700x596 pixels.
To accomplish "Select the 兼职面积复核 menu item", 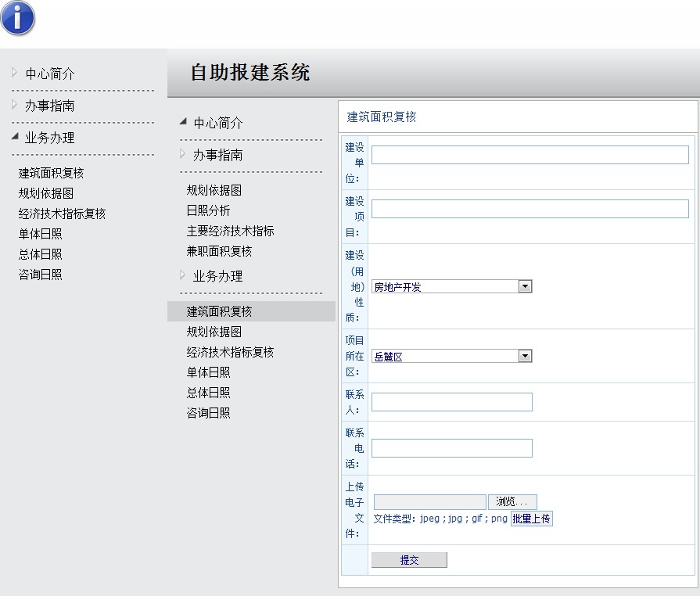I will pyautogui.click(x=219, y=251).
